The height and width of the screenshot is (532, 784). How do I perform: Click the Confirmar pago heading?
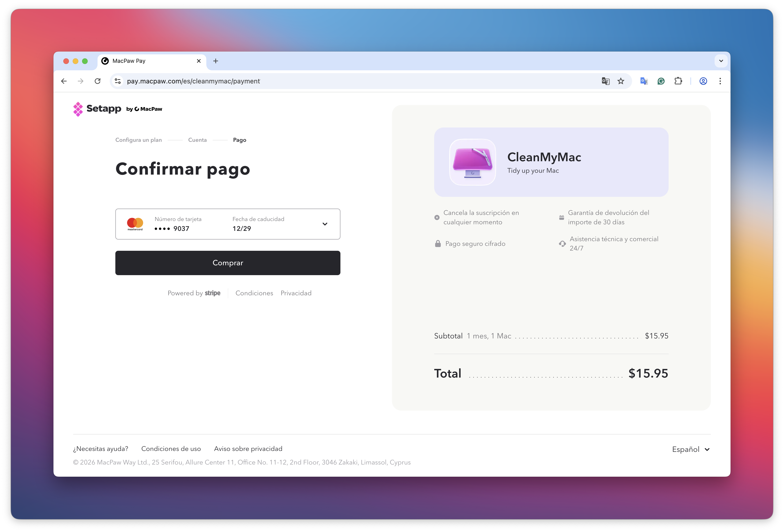[182, 169]
